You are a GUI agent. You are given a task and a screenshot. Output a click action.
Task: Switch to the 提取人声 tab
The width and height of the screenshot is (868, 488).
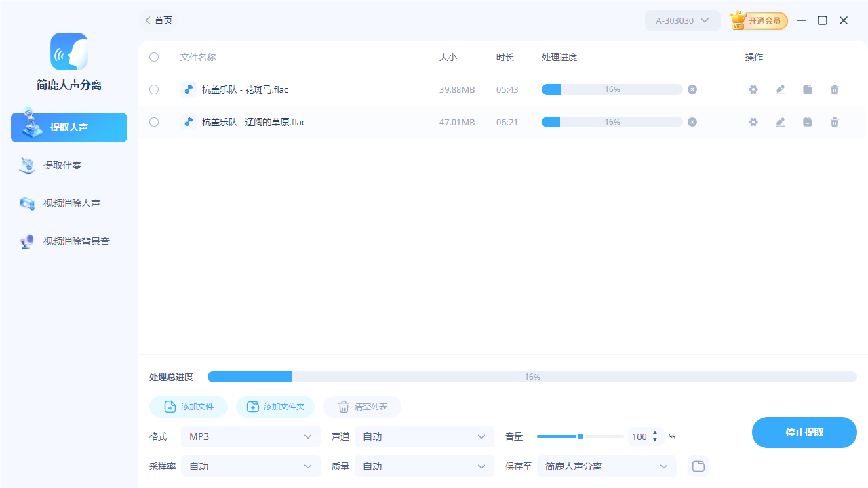(68, 127)
